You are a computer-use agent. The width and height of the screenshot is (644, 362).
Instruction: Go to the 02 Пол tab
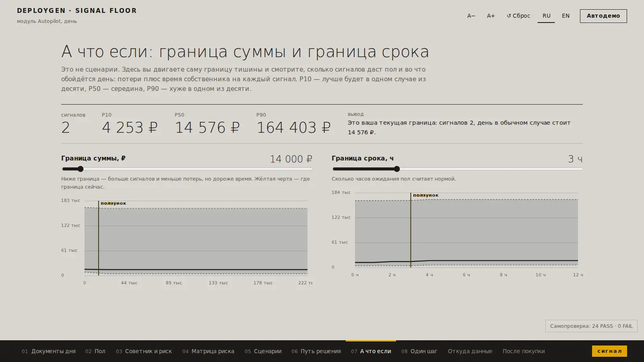(x=95, y=351)
